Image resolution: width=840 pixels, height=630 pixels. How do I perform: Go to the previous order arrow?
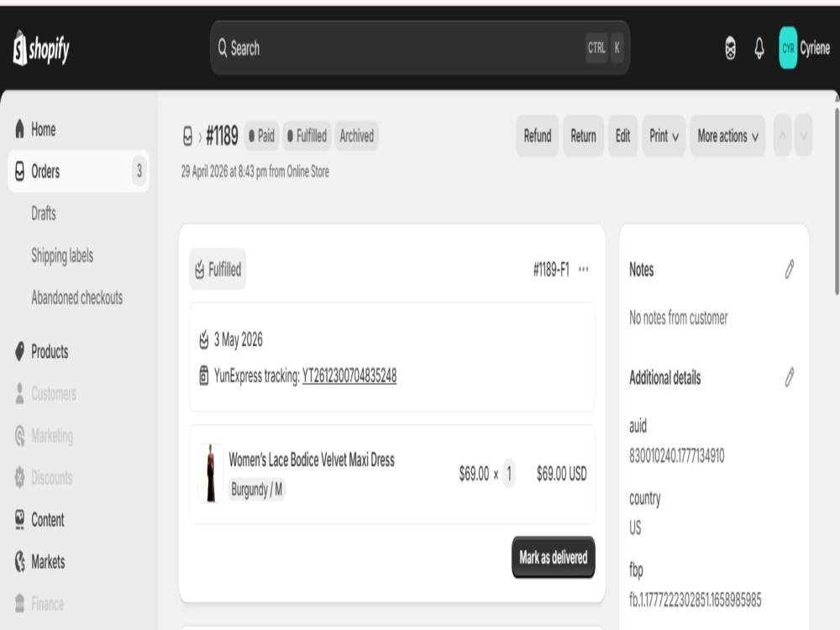(783, 135)
